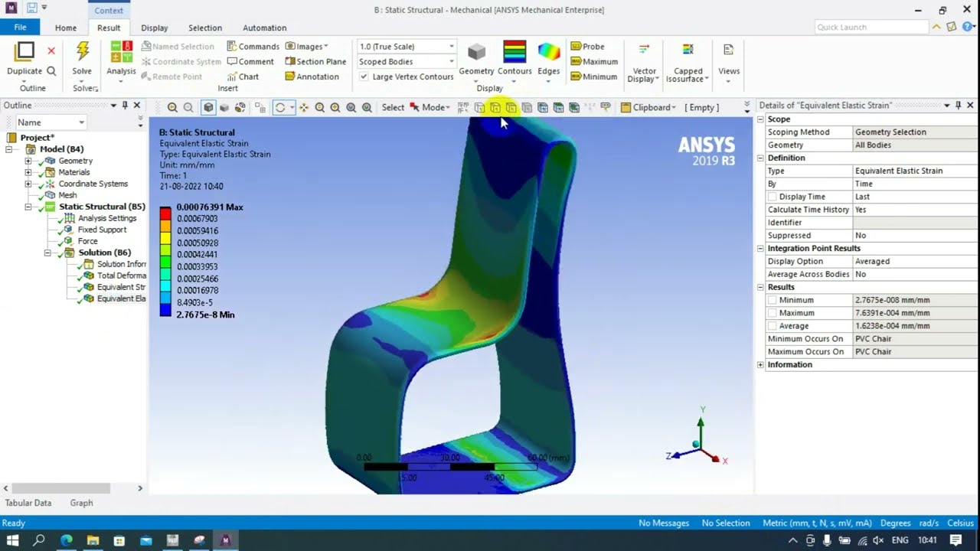Switch to the Selection ribbon tab

point(205,28)
